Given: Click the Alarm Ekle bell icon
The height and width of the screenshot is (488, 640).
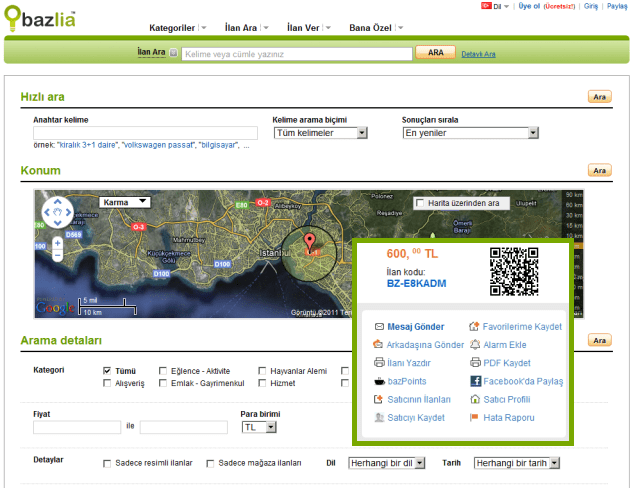Looking at the screenshot, I should [x=475, y=345].
